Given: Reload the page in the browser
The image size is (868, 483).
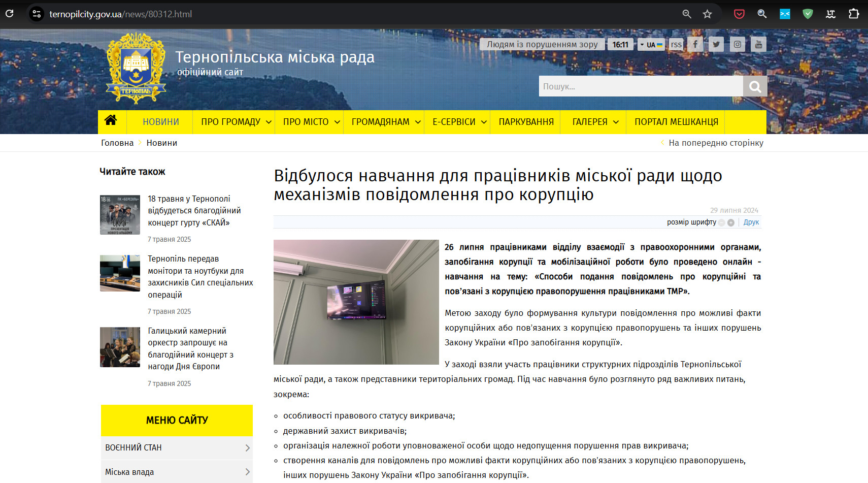Looking at the screenshot, I should point(10,14).
